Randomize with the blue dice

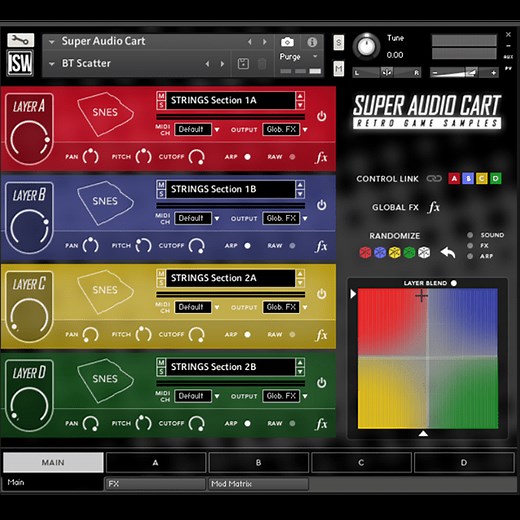tap(380, 252)
